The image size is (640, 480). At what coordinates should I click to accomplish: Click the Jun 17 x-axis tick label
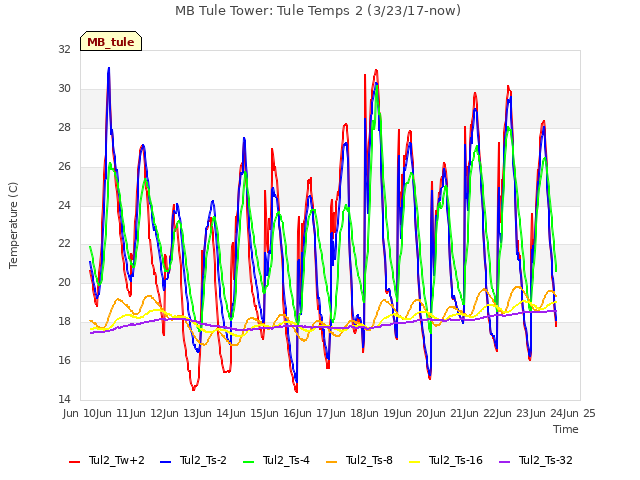tap(313, 413)
